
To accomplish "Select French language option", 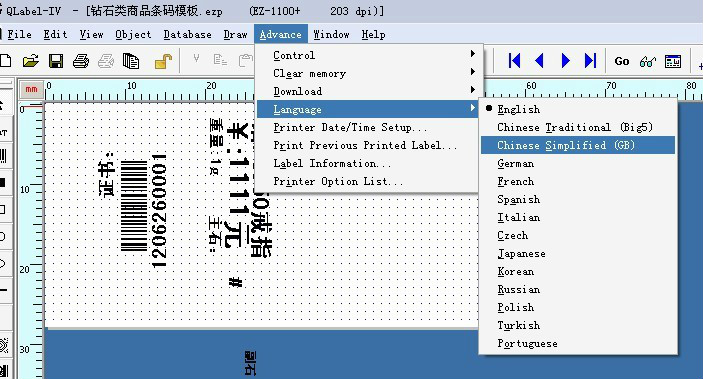I will pyautogui.click(x=578, y=181).
